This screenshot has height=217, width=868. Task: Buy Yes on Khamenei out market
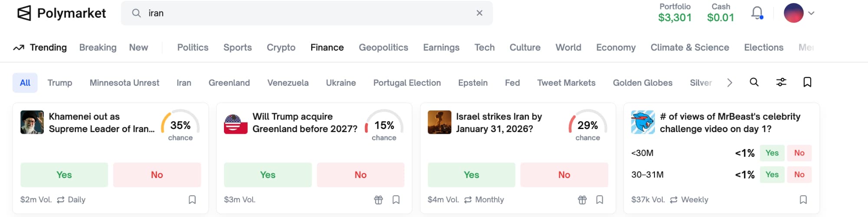click(x=64, y=175)
